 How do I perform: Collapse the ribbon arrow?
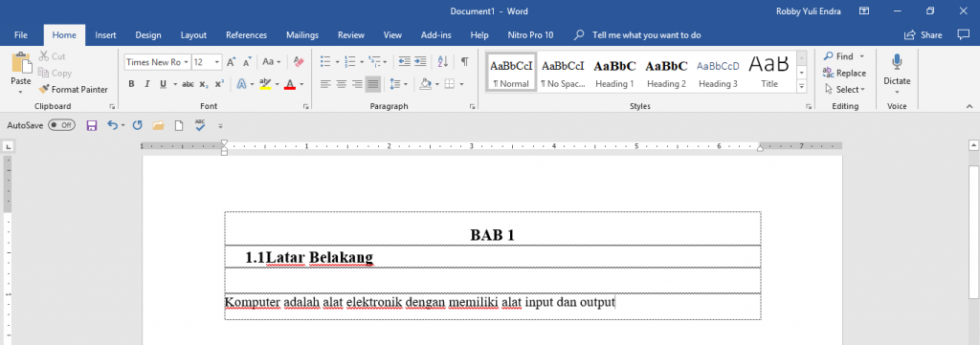coord(969,107)
